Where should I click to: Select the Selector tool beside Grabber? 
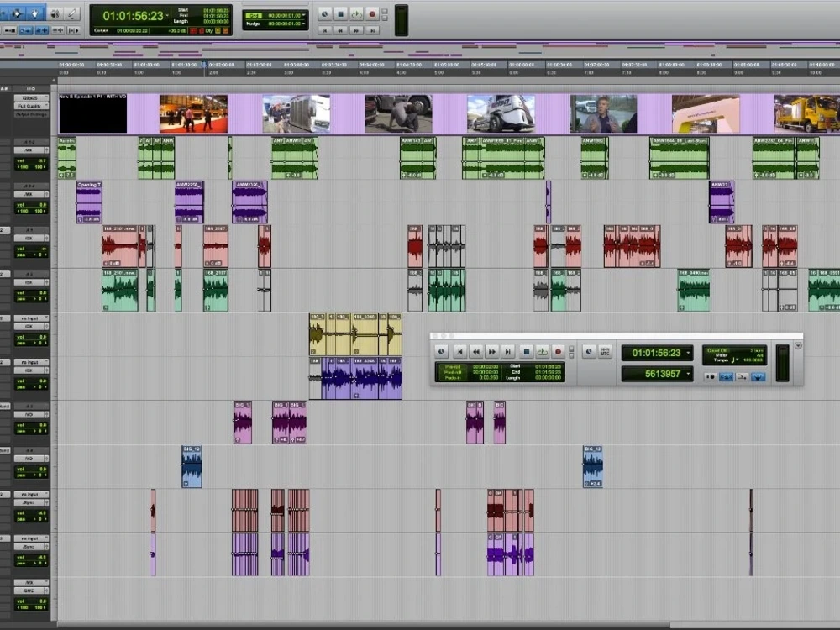coord(17,13)
